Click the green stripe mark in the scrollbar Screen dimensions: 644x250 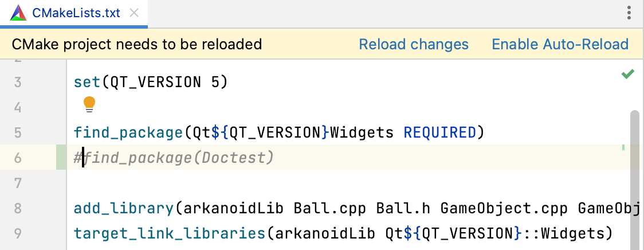623,148
